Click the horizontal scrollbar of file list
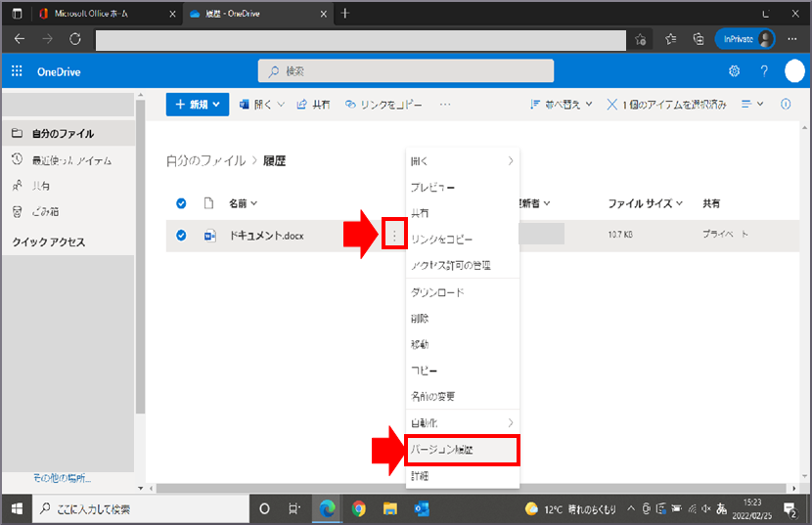Viewport: 812px width, 525px height. click(471, 488)
